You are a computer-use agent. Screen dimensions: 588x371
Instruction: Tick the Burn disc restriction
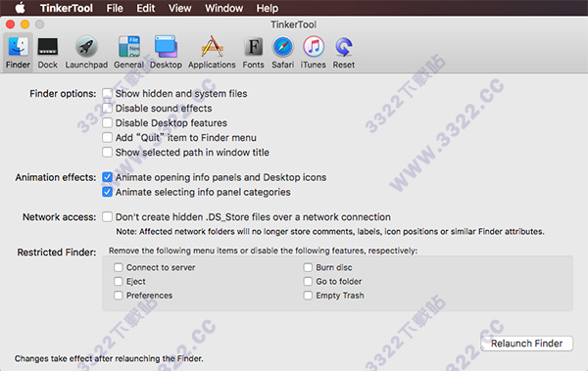click(x=308, y=267)
